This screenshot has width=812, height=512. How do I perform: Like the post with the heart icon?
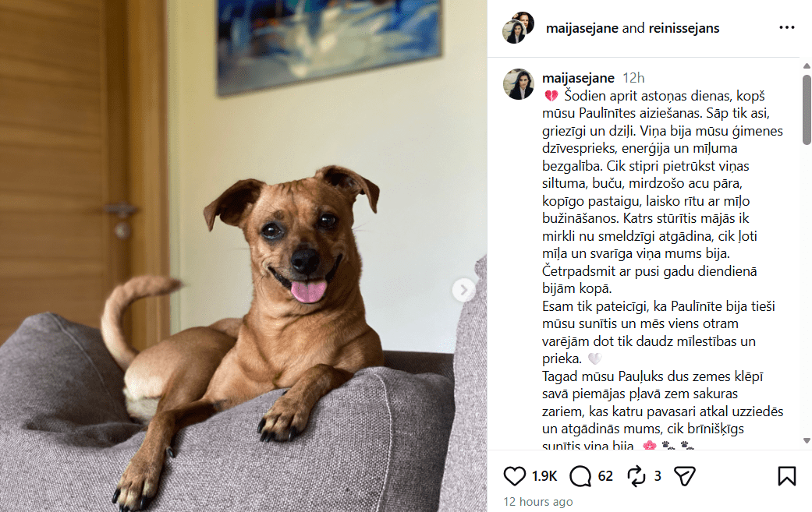pos(514,476)
